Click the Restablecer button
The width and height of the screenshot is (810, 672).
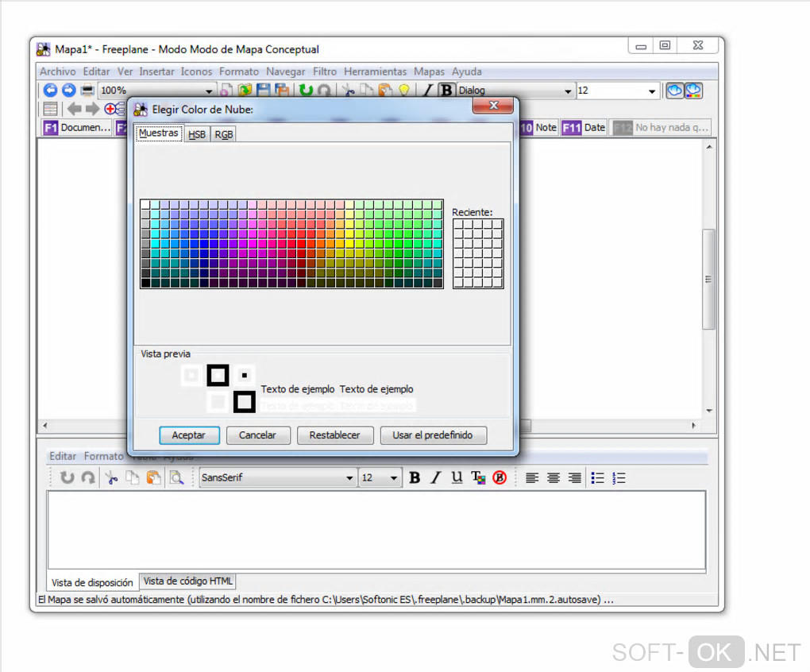(x=335, y=435)
